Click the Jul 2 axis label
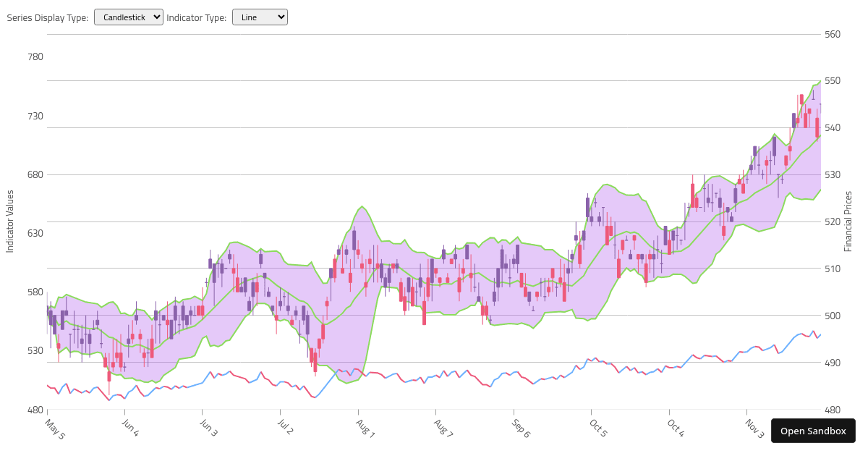Image resolution: width=868 pixels, height=456 pixels. coord(285,428)
